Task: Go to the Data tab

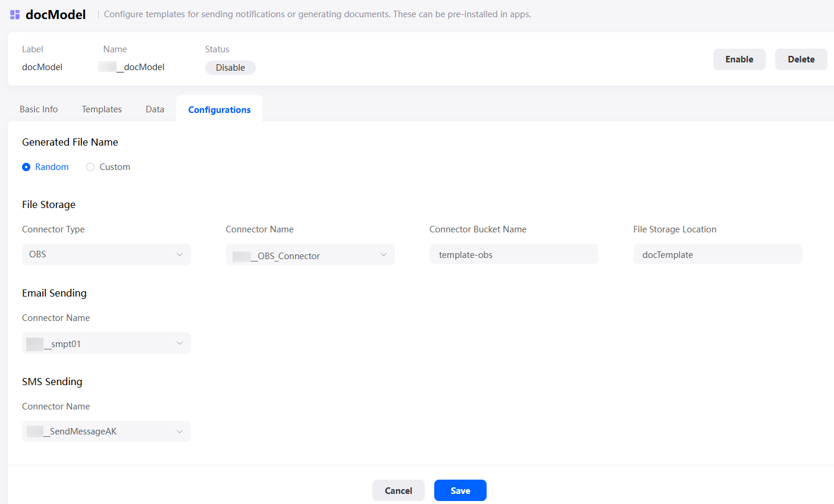Action: pyautogui.click(x=155, y=109)
